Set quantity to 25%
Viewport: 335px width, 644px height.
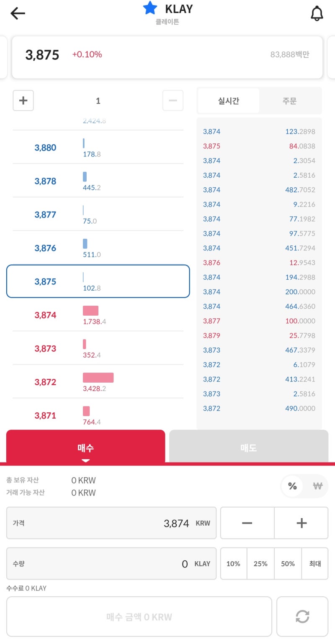point(260,564)
